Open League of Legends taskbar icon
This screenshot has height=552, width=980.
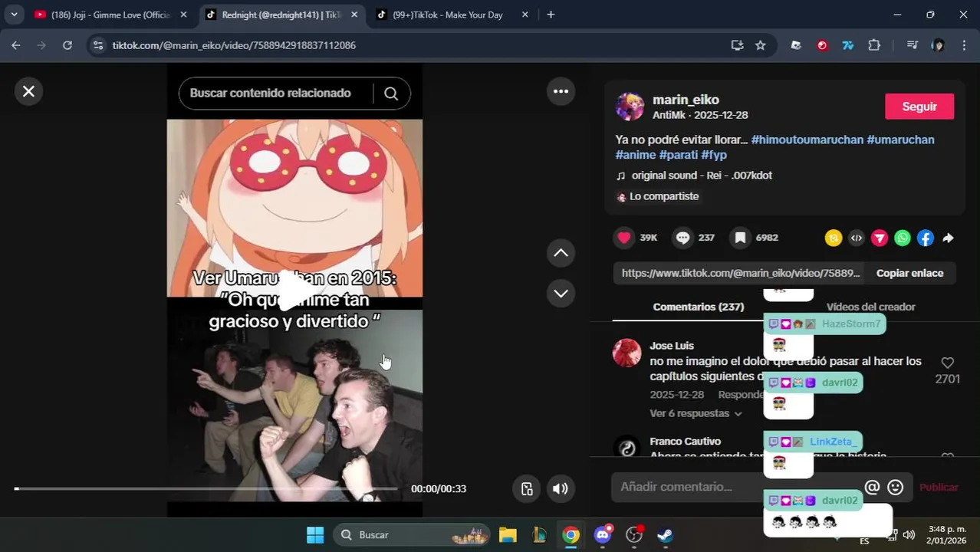(x=540, y=535)
